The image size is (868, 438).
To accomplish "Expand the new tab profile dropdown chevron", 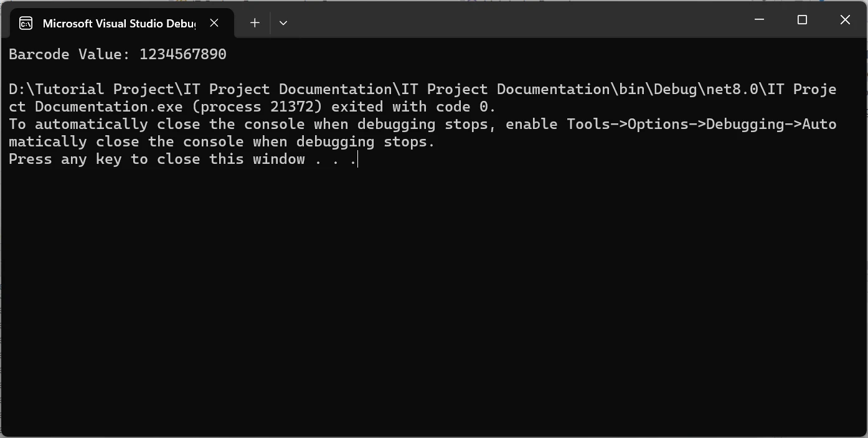I will coord(283,23).
